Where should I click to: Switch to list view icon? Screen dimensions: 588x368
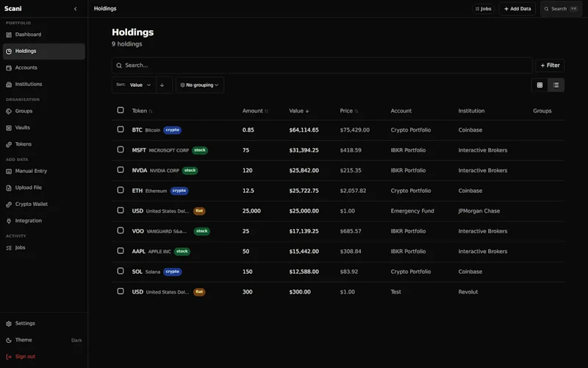(x=556, y=85)
